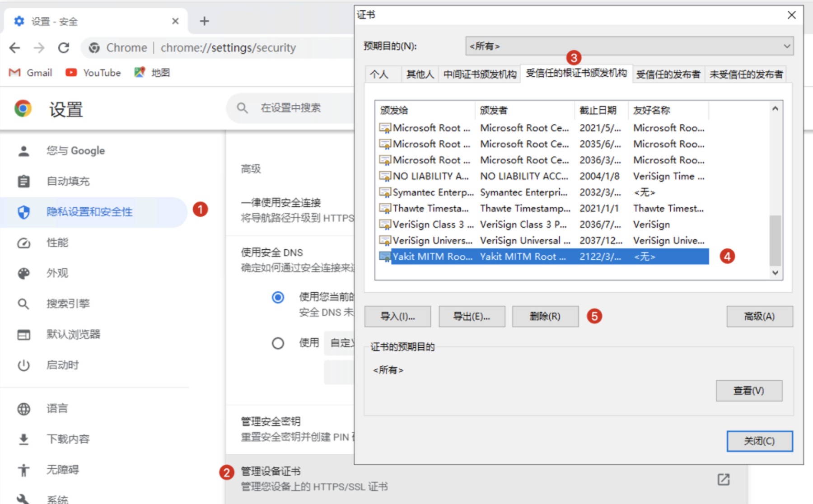This screenshot has width=813, height=504.
Task: Open the YouTube bookmark
Action: click(x=93, y=73)
